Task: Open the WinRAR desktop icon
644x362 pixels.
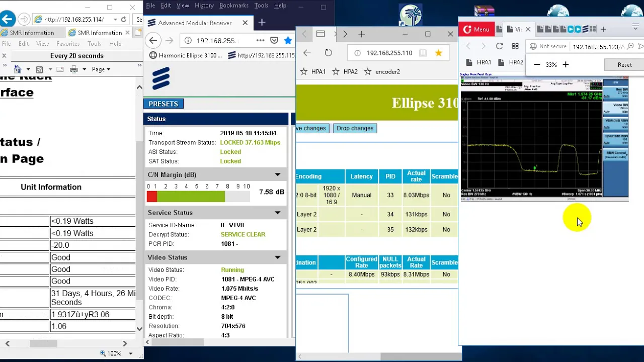Action: pyautogui.click(x=484, y=11)
